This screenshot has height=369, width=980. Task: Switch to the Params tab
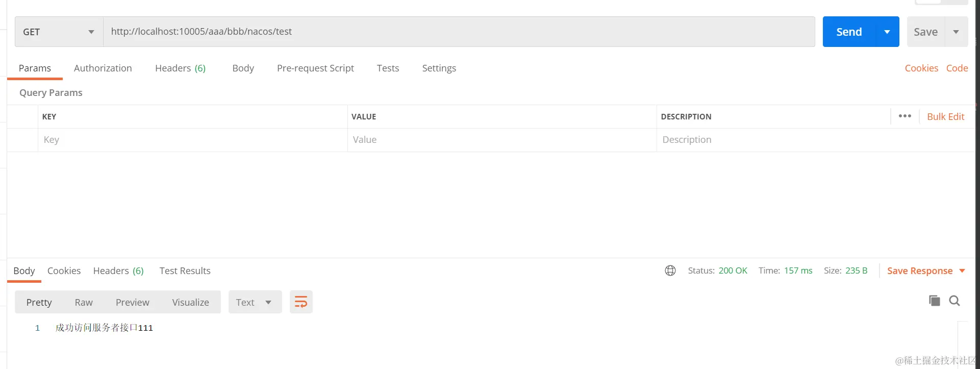click(35, 68)
